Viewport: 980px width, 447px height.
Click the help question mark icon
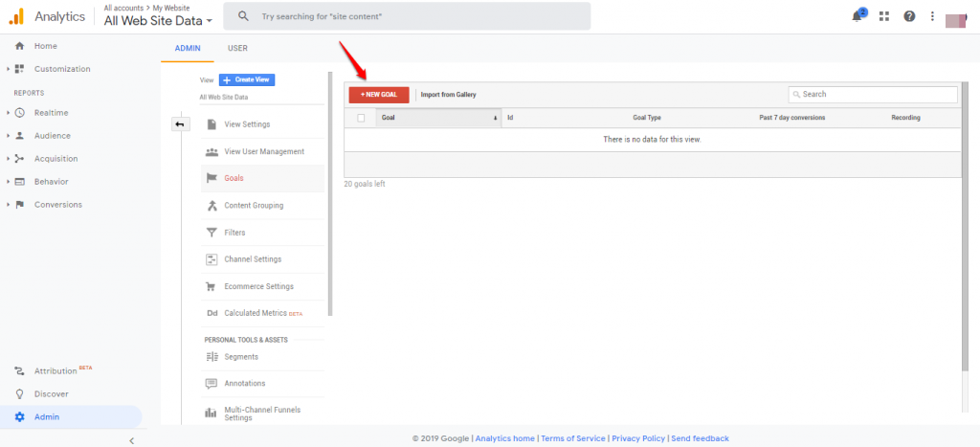coord(909,16)
